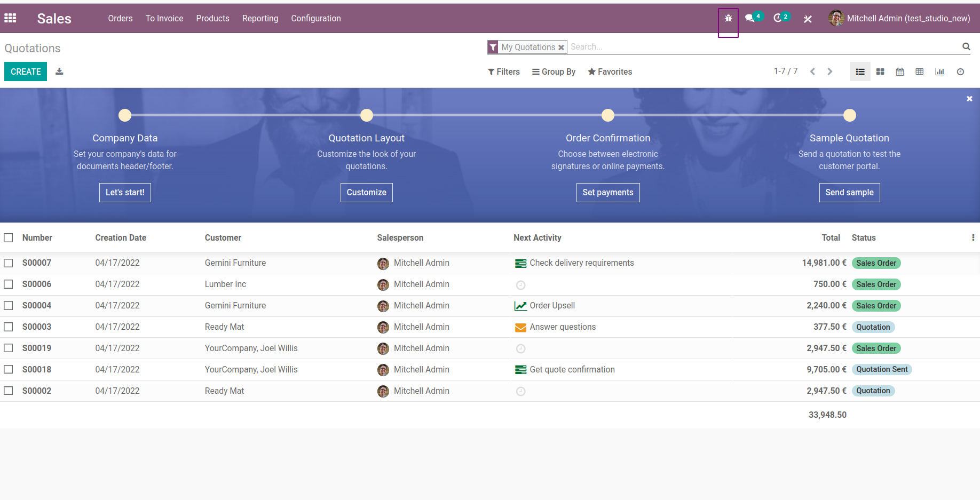The width and height of the screenshot is (980, 500).
Task: Check the S00002 row checkbox
Action: 9,391
